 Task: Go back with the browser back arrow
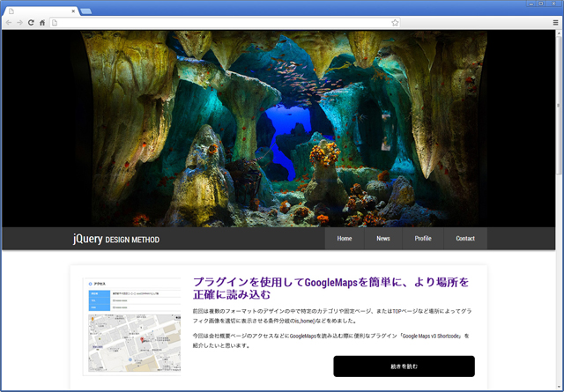click(8, 22)
